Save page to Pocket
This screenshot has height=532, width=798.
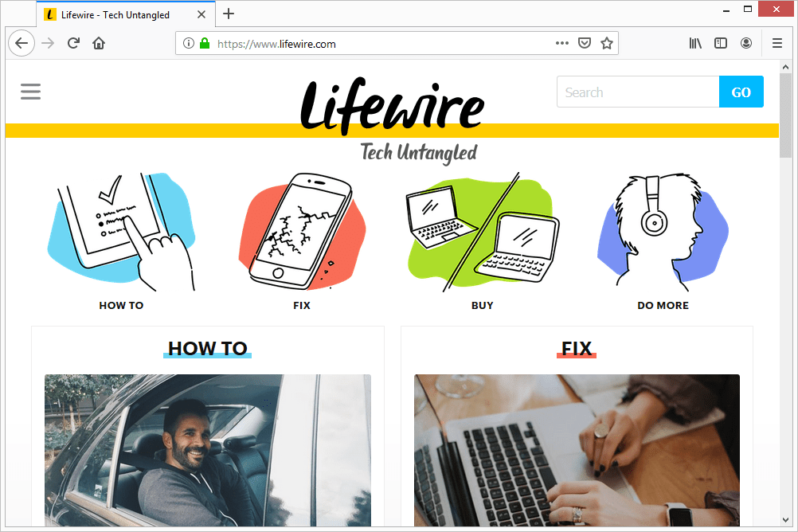pyautogui.click(x=585, y=43)
